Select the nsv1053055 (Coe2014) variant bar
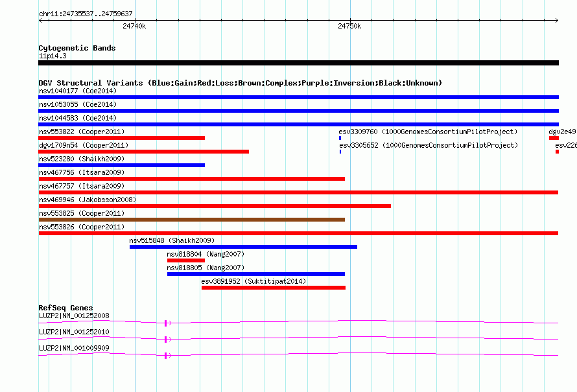This screenshot has height=392, width=577. coord(298,111)
